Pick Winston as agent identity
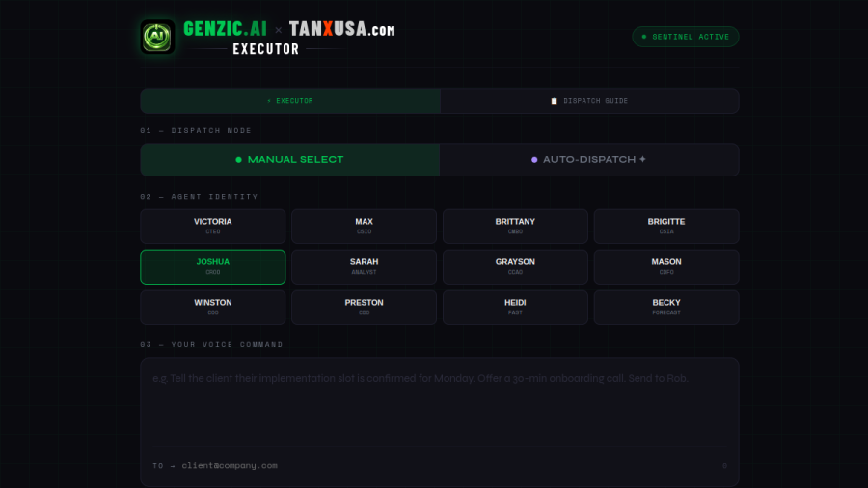868x488 pixels. [x=213, y=307]
